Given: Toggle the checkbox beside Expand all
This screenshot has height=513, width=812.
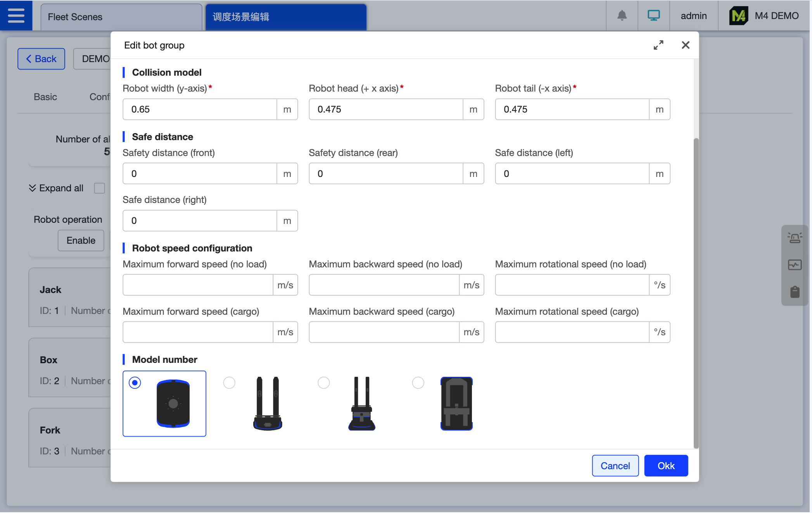Looking at the screenshot, I should (100, 188).
